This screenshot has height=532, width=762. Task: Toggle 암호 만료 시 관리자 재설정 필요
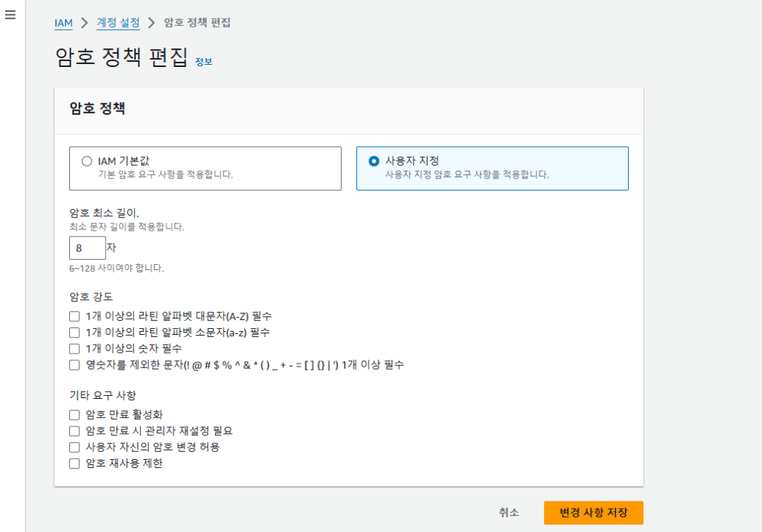pos(74,431)
